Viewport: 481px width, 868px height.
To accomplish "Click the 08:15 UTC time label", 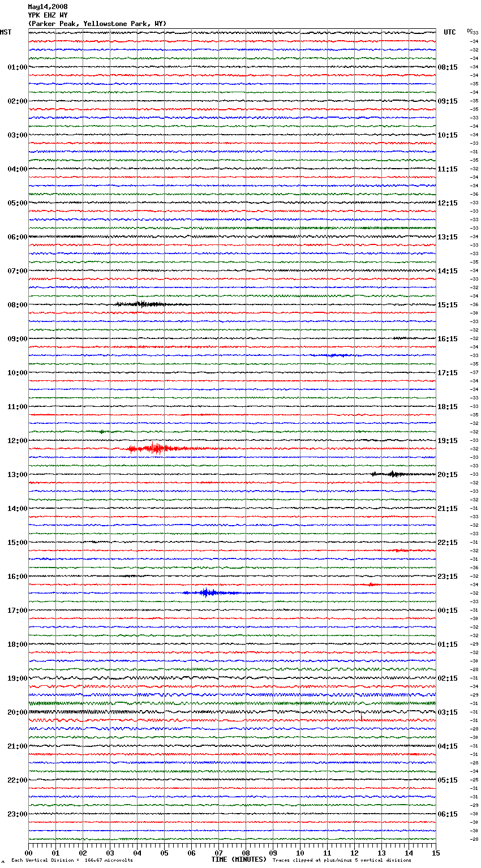I will (x=448, y=67).
